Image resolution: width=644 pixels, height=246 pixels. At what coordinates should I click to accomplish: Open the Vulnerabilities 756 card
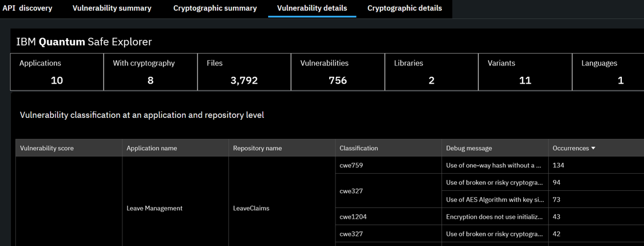pyautogui.click(x=338, y=72)
